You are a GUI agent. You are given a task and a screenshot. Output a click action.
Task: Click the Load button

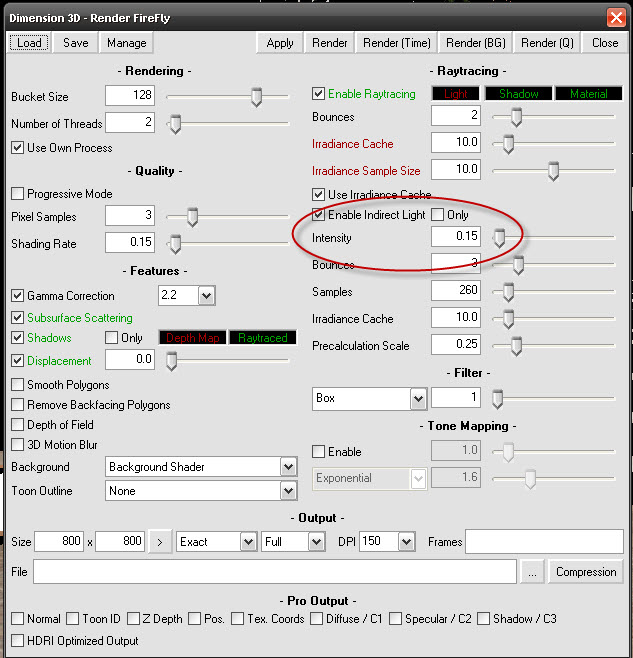[29, 43]
